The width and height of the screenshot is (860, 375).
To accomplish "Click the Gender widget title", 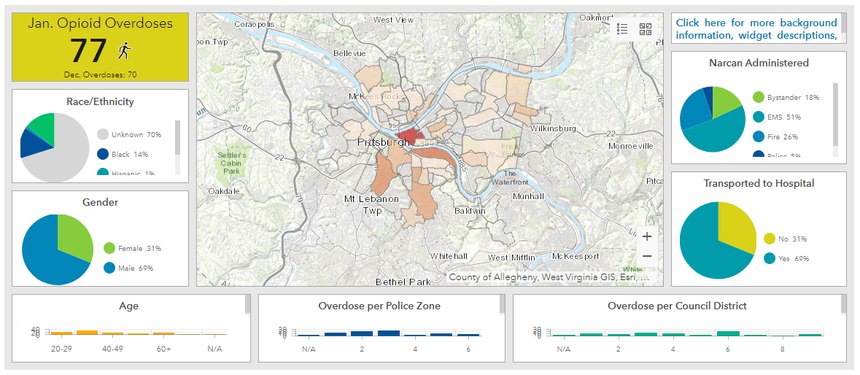I will tap(100, 202).
